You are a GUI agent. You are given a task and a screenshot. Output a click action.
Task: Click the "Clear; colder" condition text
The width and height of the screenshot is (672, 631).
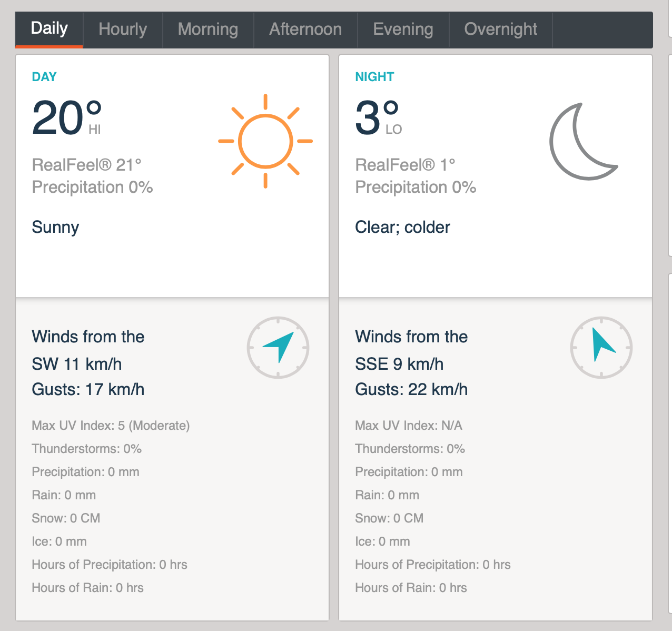[x=402, y=228]
